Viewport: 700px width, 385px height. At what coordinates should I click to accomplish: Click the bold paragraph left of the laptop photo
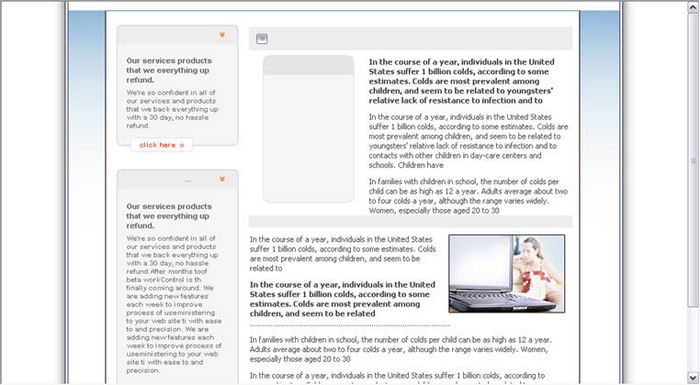pyautogui.click(x=342, y=299)
